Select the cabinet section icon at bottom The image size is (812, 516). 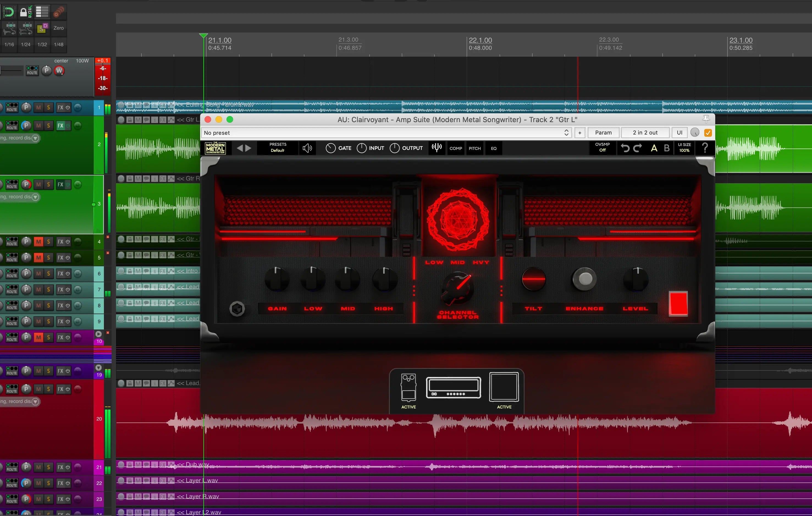(504, 388)
